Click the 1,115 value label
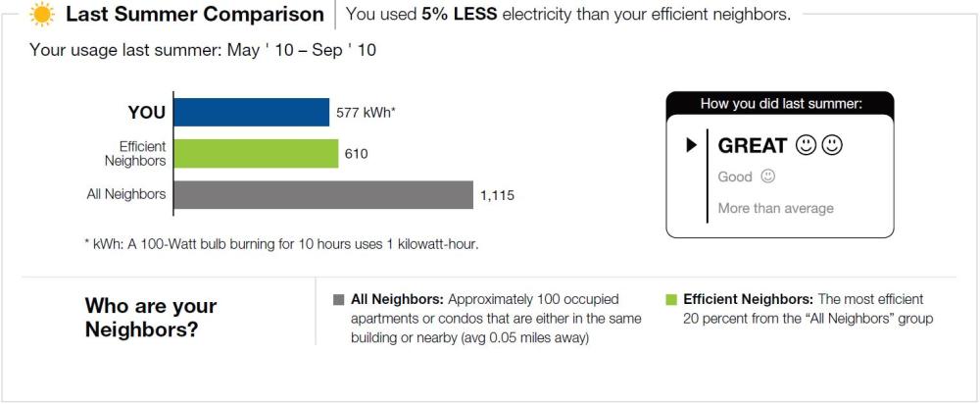The width and height of the screenshot is (980, 404). (497, 195)
